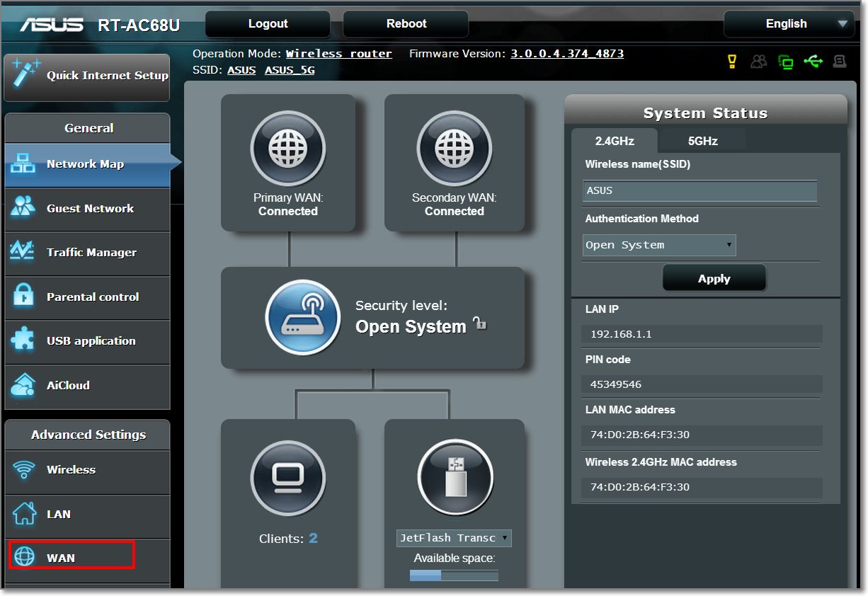Open the Wireless router operation mode link
Screen dimensions: 868x596
pos(338,54)
